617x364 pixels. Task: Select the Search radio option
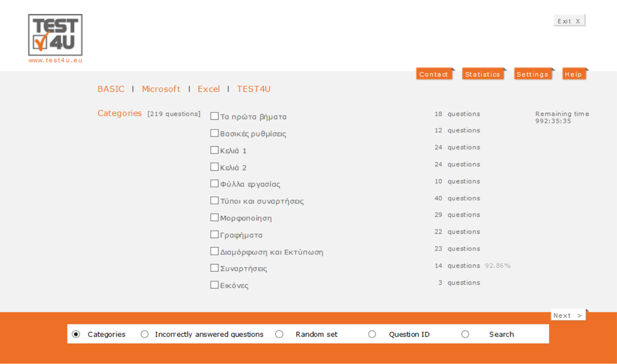click(465, 334)
